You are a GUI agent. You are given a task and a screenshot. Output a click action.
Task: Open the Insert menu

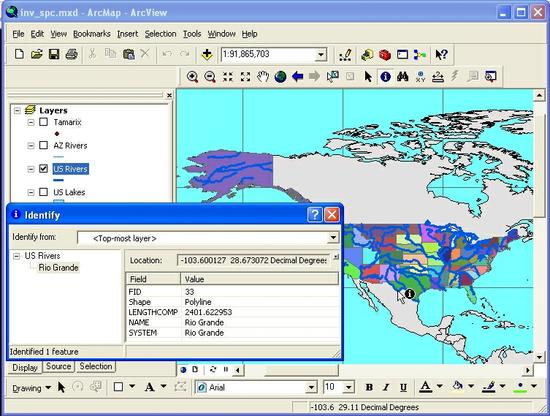point(127,34)
